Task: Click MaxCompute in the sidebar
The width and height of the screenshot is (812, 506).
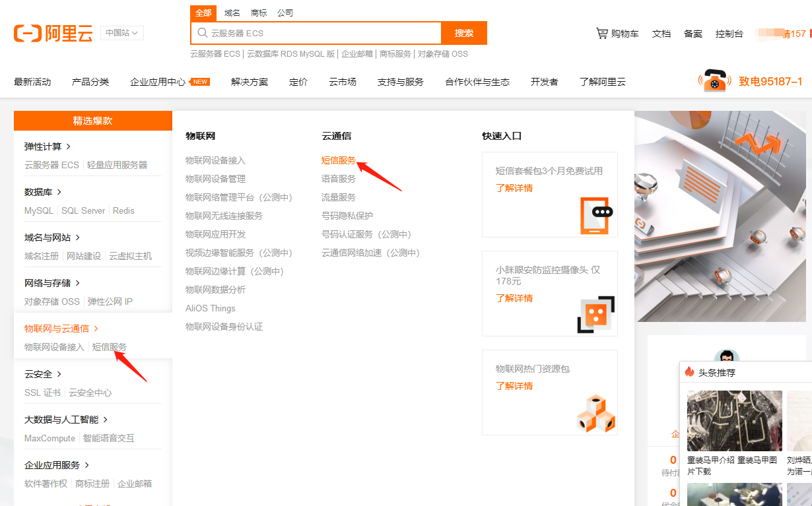Action: [50, 438]
